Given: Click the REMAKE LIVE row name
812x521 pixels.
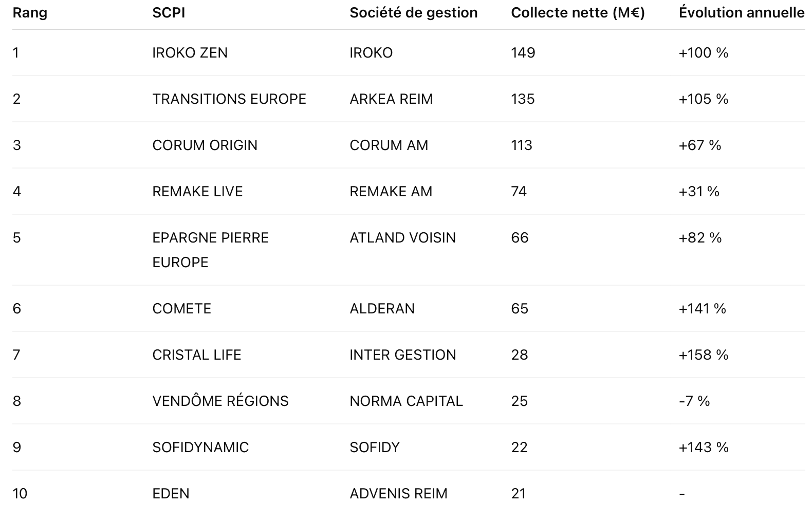Looking at the screenshot, I should click(197, 192).
